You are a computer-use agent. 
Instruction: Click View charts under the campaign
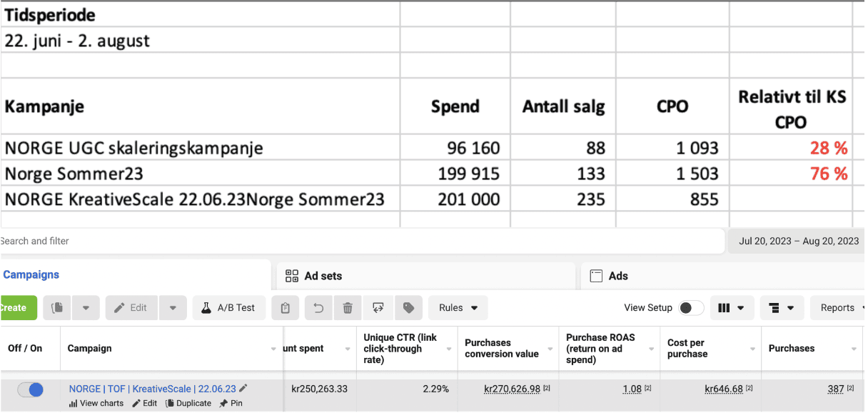pyautogui.click(x=96, y=403)
